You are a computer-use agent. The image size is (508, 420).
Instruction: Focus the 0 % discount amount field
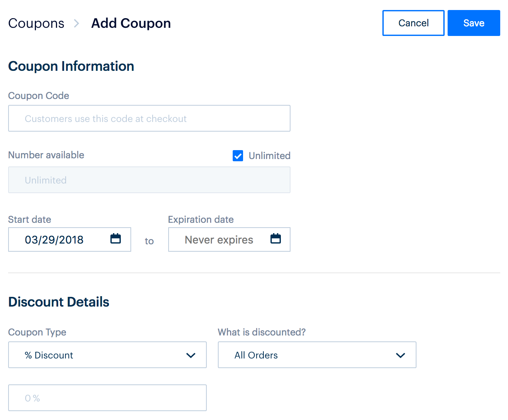tap(107, 398)
